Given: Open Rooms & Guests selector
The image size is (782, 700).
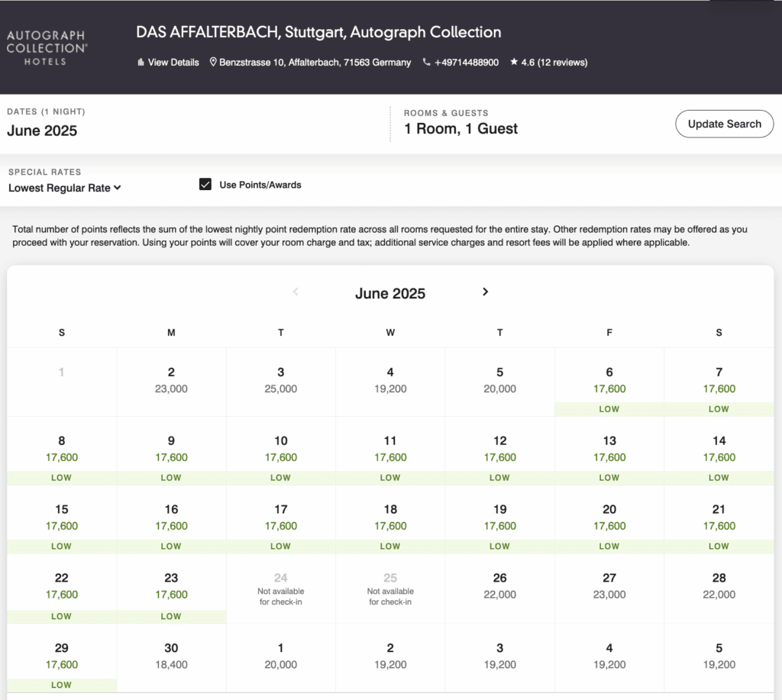Looking at the screenshot, I should coord(460,128).
